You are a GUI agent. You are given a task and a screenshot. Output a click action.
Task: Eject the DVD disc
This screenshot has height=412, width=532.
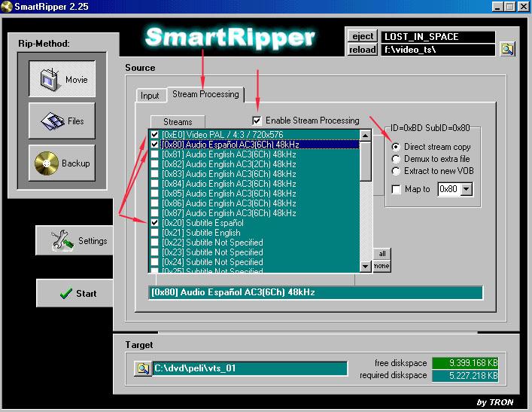click(x=363, y=36)
